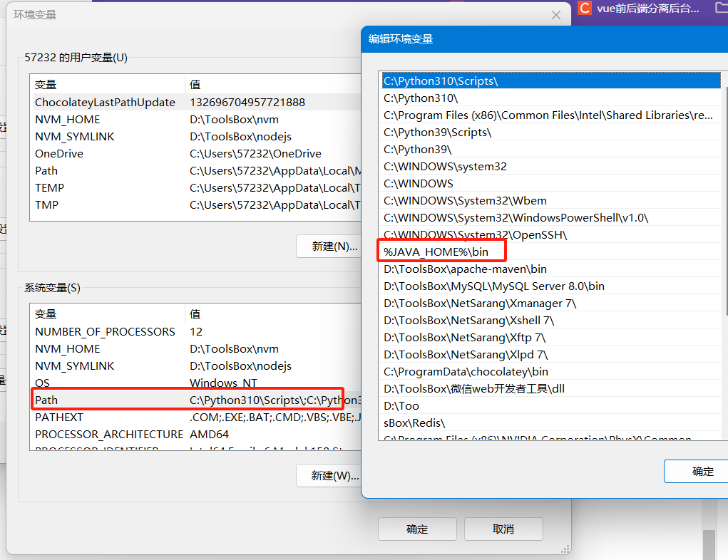Select the MySQL Server 8.0\bin path entry
This screenshot has height=560, width=728.
[493, 286]
